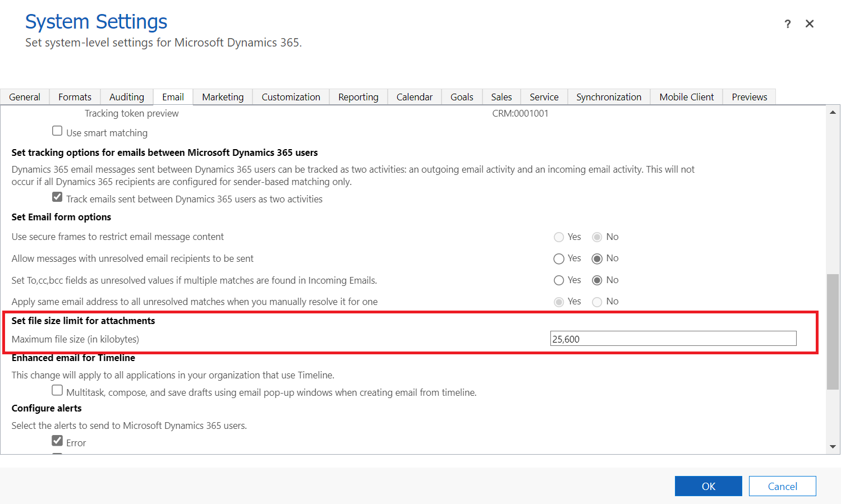Screen dimensions: 841x504
Task: Click the scroll up arrow
Action: tap(833, 112)
